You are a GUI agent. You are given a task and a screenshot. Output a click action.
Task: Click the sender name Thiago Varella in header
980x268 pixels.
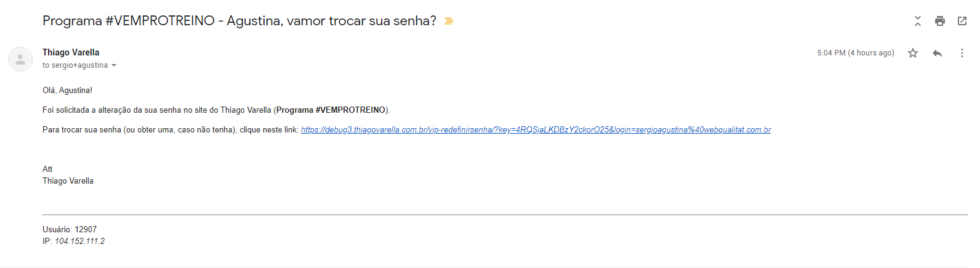[x=71, y=52]
